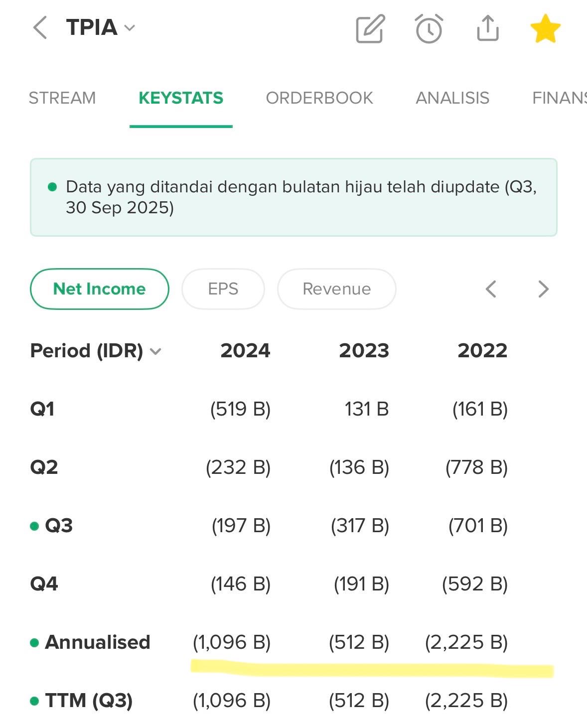Switch to the STREAM tab
This screenshot has height=728, width=587.
62,98
